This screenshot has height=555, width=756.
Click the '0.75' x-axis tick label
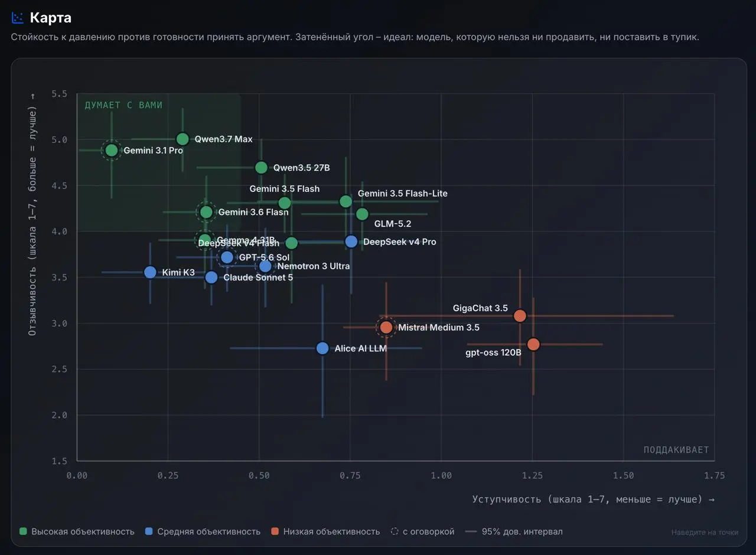point(350,475)
